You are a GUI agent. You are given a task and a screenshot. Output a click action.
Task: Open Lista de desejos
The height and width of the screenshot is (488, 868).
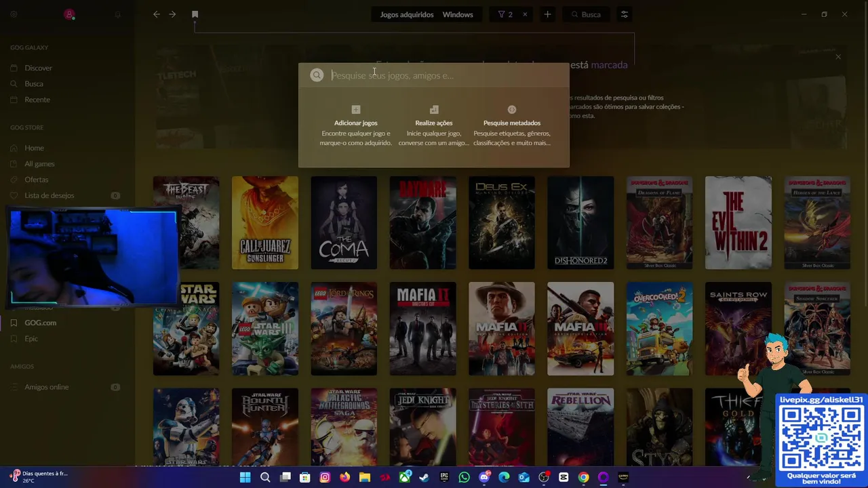point(50,196)
